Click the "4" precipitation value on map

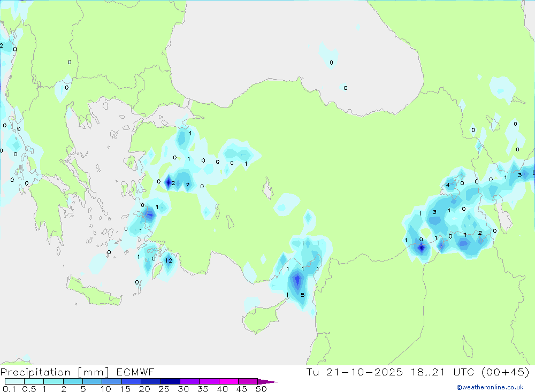(x=448, y=185)
